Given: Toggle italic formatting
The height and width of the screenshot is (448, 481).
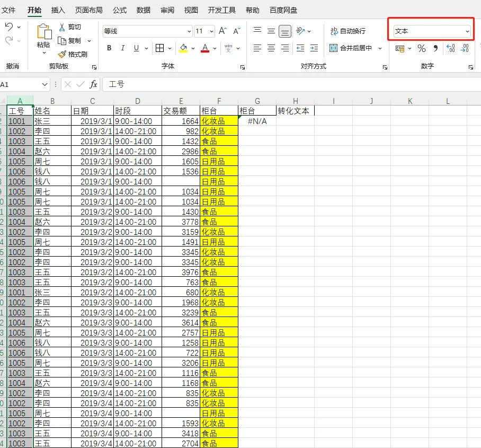Looking at the screenshot, I should tap(123, 48).
